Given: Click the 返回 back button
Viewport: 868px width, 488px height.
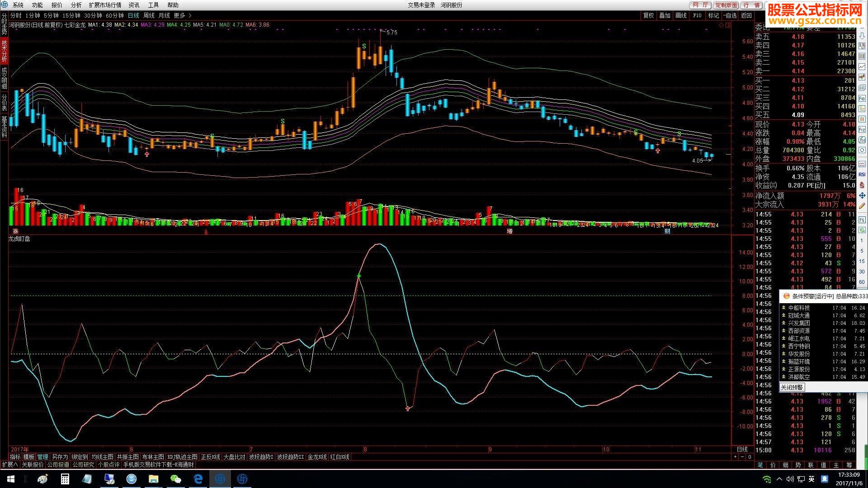Looking at the screenshot, I should (746, 15).
